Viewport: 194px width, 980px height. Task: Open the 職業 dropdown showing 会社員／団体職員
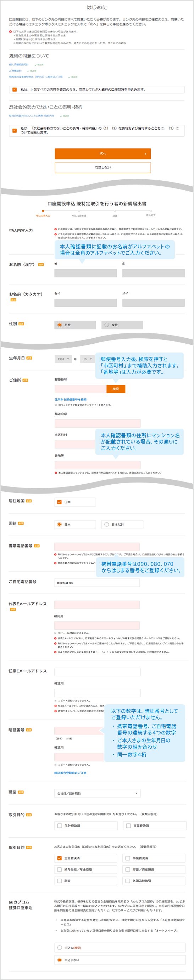click(97, 793)
